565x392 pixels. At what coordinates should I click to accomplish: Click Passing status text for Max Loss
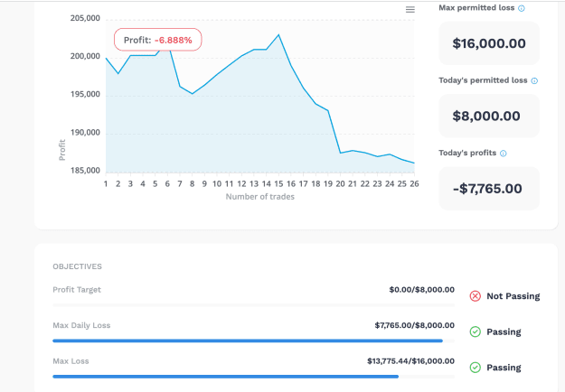coord(504,368)
